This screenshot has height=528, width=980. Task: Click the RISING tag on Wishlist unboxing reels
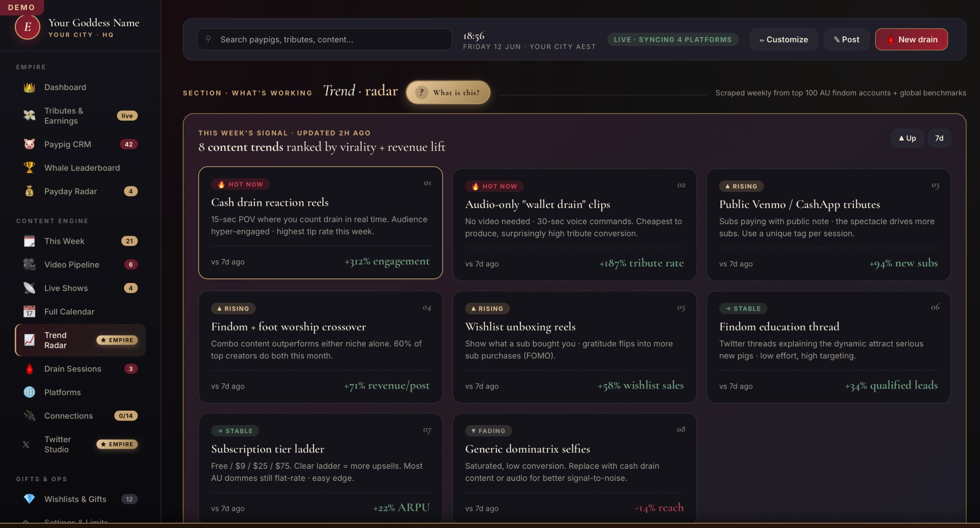(x=487, y=309)
